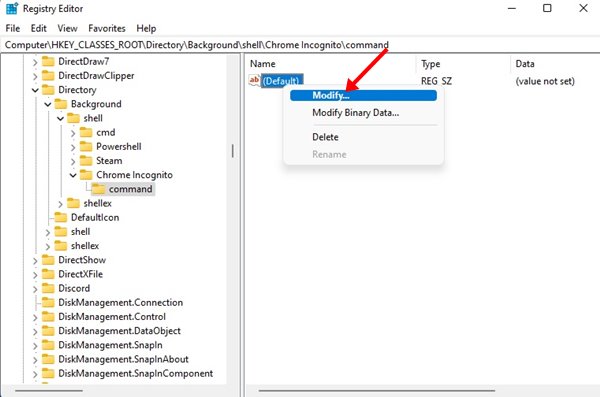The image size is (600, 397).
Task: Click the cmd folder icon
Action: click(x=86, y=132)
